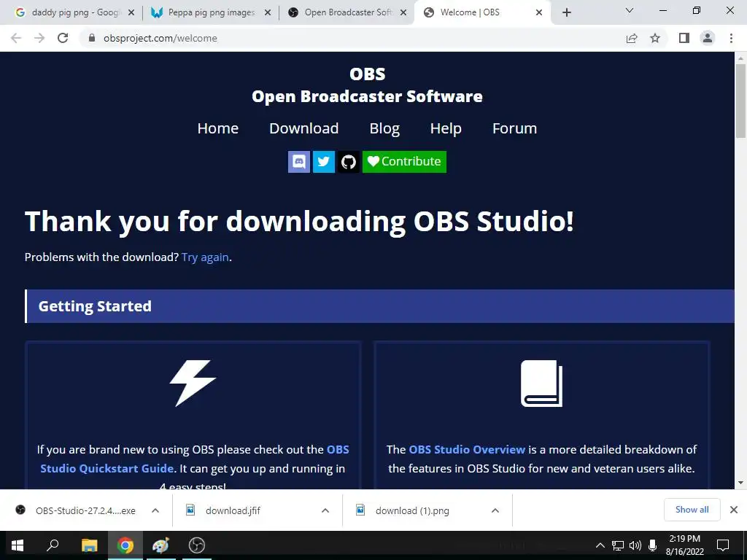The height and width of the screenshot is (560, 747).
Task: Bookmark this page with the star
Action: pos(655,38)
